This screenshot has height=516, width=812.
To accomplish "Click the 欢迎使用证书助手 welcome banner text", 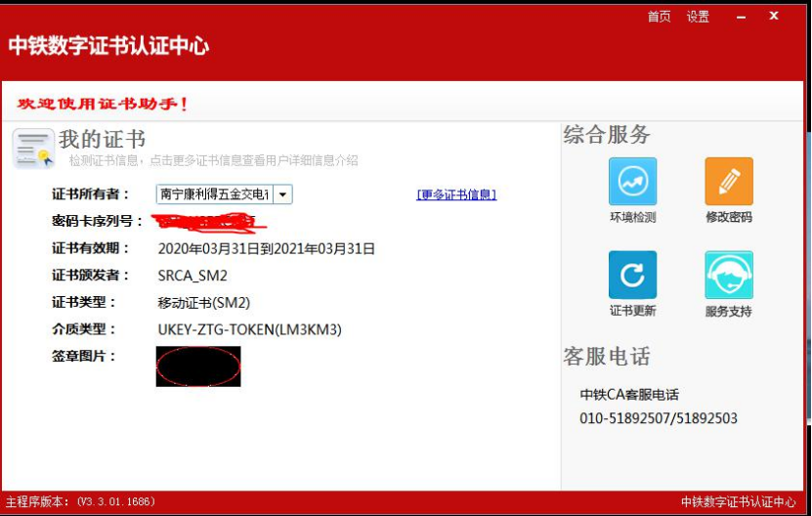I will [102, 104].
